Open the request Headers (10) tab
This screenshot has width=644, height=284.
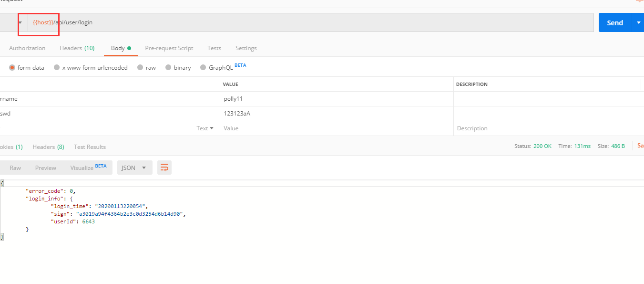[77, 48]
